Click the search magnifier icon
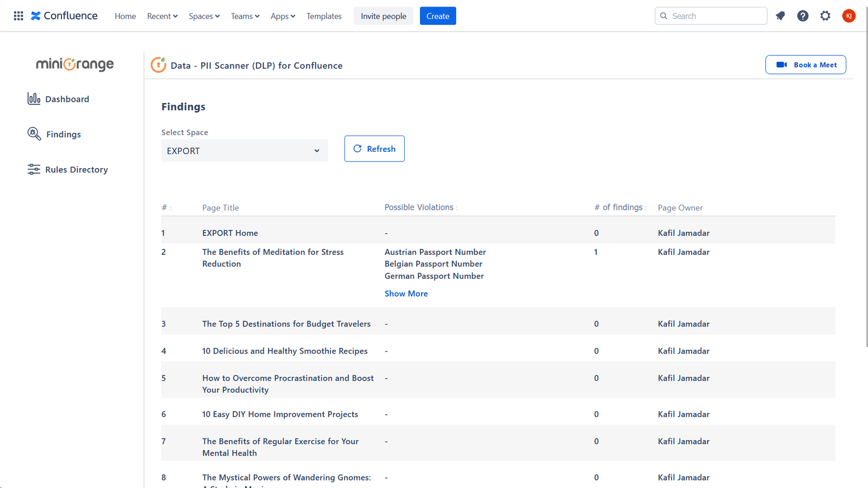 pos(663,16)
